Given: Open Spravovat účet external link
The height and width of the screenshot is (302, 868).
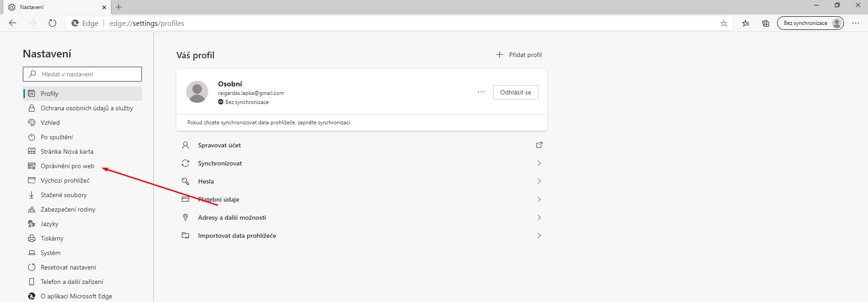Looking at the screenshot, I should [539, 145].
